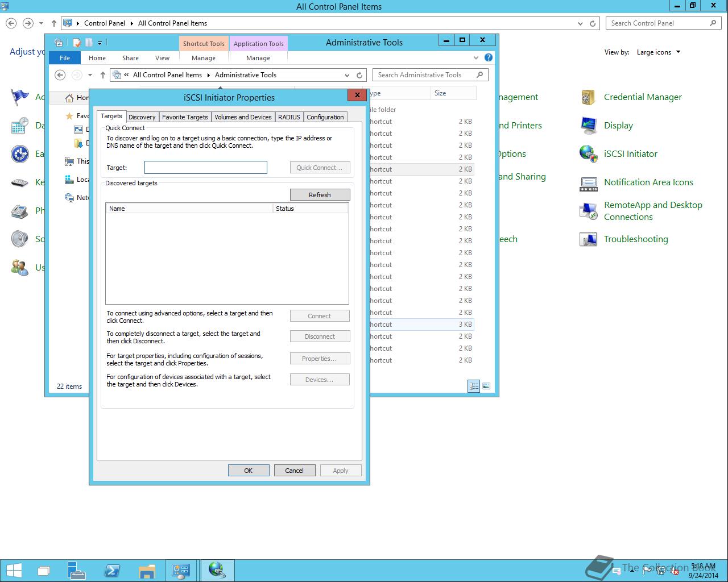Open the Configuration tab
The height and width of the screenshot is (582, 728).
325,117
